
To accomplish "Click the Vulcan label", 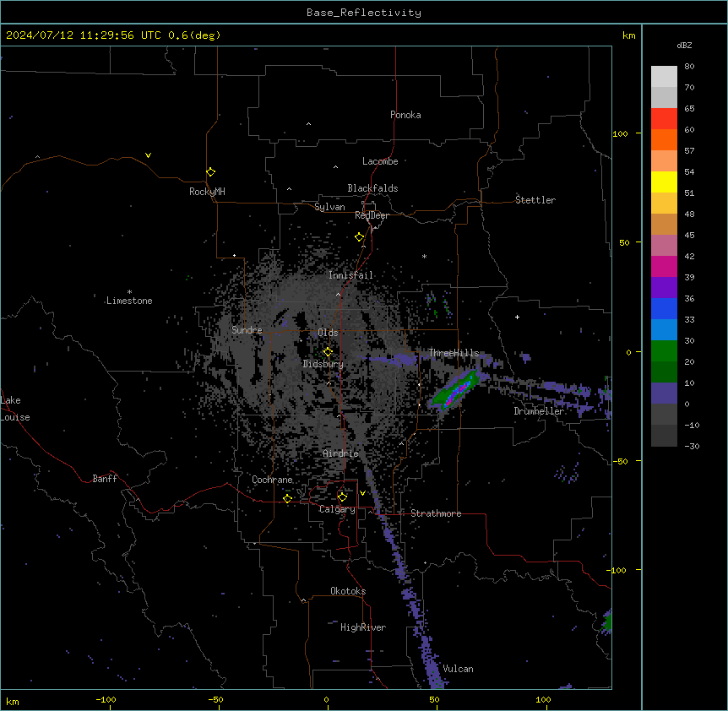I will point(459,669).
